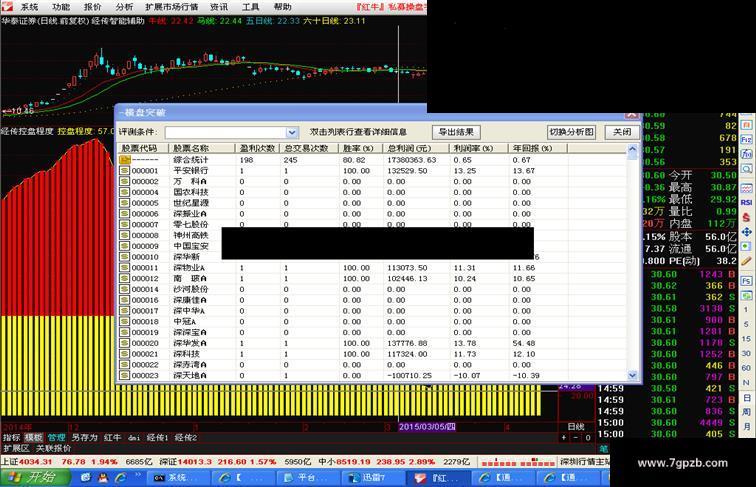Select the 红牛 template tab
This screenshot has height=487, width=756.
pos(112,438)
